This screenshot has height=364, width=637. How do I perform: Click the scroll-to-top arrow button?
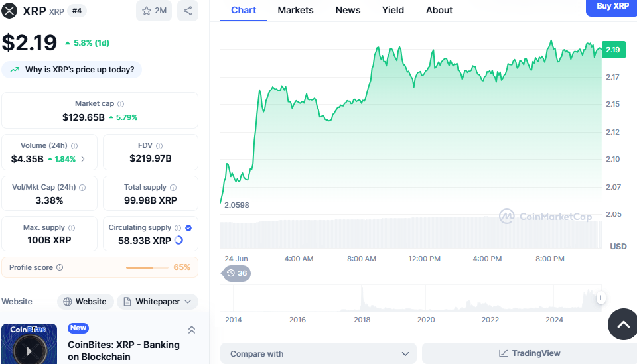pos(623,324)
